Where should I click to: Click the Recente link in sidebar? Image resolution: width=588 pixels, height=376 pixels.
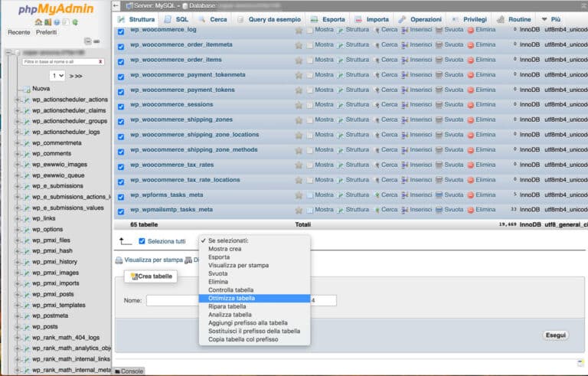(x=18, y=32)
